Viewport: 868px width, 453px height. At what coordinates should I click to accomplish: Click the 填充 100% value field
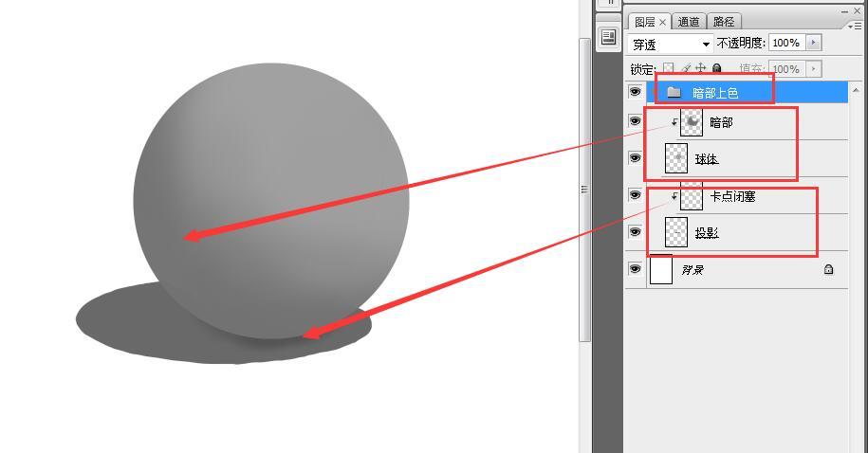tap(786, 69)
